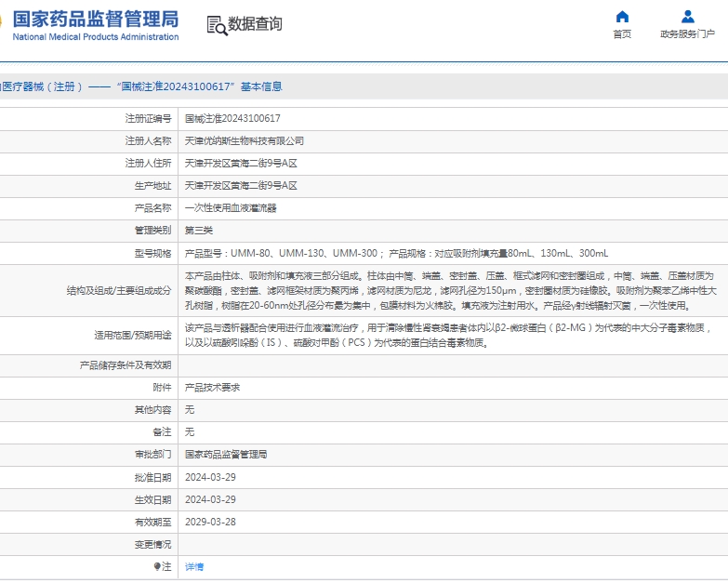Image resolution: width=728 pixels, height=583 pixels.
Task: Open the 政务服务门户 user icon
Action: coord(688,17)
